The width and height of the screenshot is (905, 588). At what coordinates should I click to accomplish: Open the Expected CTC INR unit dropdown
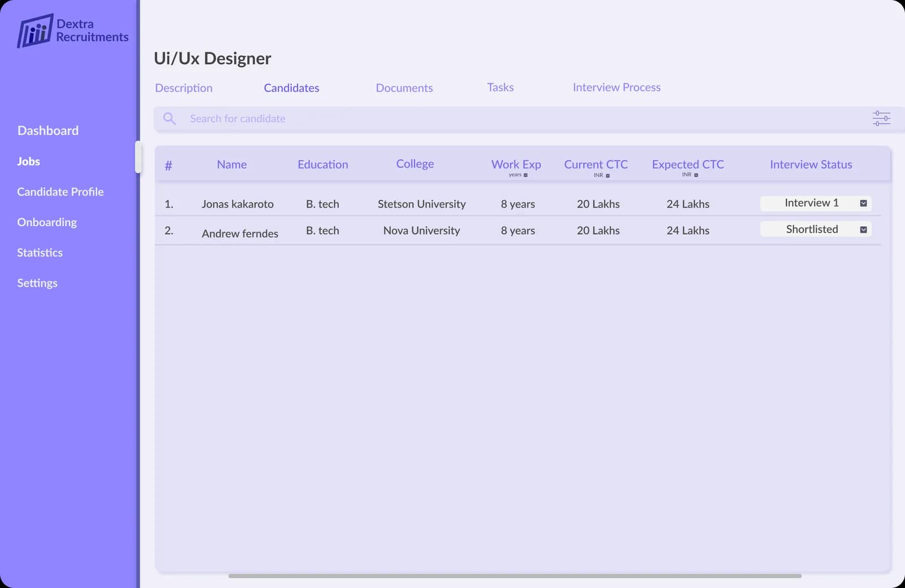[x=696, y=175]
